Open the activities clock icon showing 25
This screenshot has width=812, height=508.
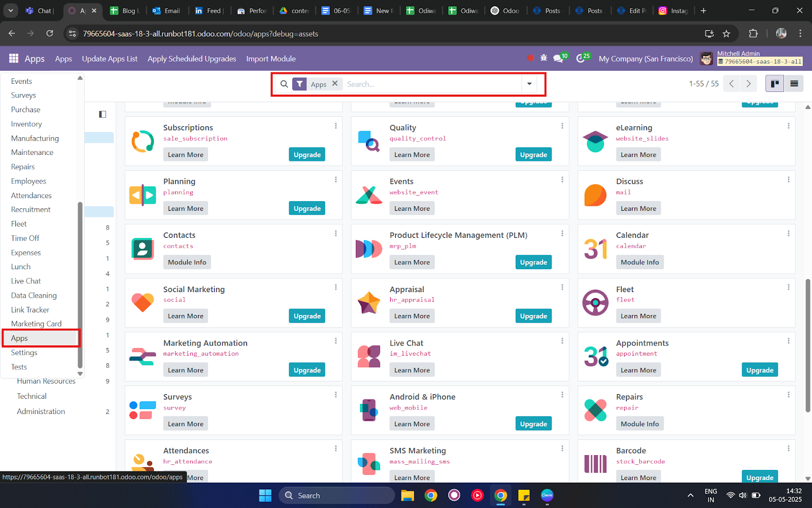[x=582, y=58]
